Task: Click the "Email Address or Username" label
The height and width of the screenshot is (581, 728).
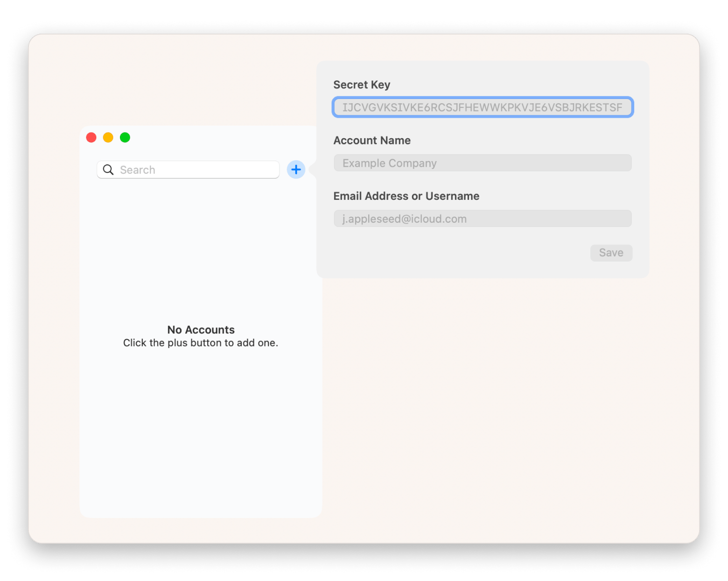Action: [406, 196]
